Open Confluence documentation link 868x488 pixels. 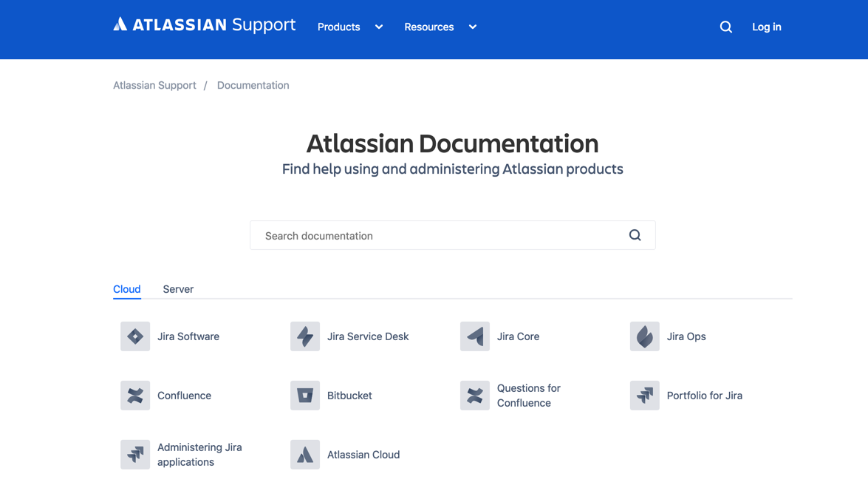pos(185,396)
